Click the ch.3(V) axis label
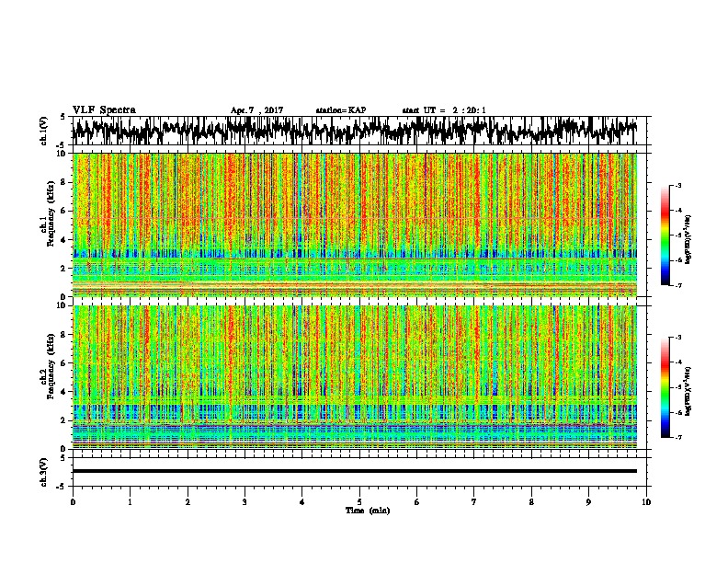 point(44,472)
